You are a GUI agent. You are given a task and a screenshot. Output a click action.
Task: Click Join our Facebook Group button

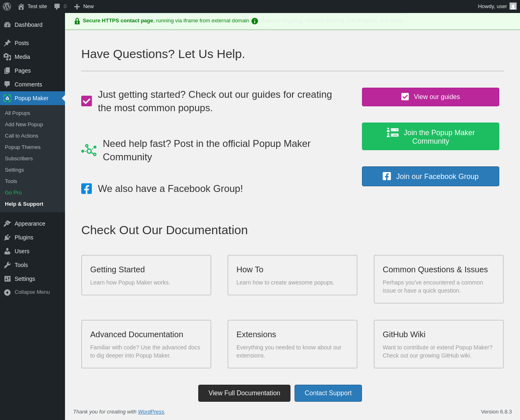(x=431, y=177)
